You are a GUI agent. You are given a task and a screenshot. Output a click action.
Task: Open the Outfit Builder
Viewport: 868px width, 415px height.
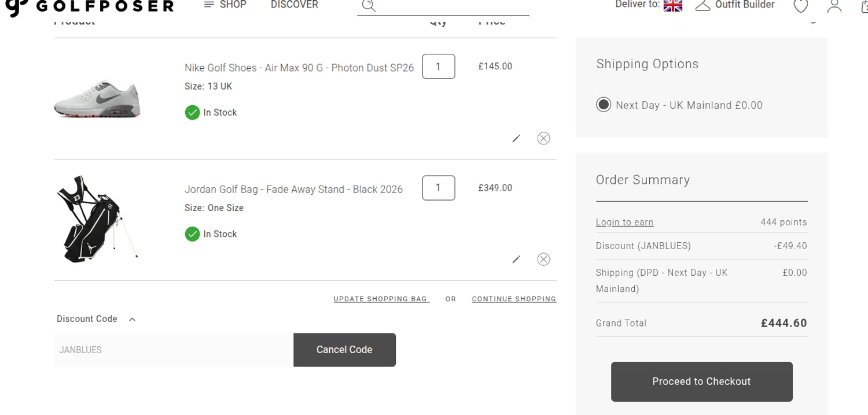735,5
